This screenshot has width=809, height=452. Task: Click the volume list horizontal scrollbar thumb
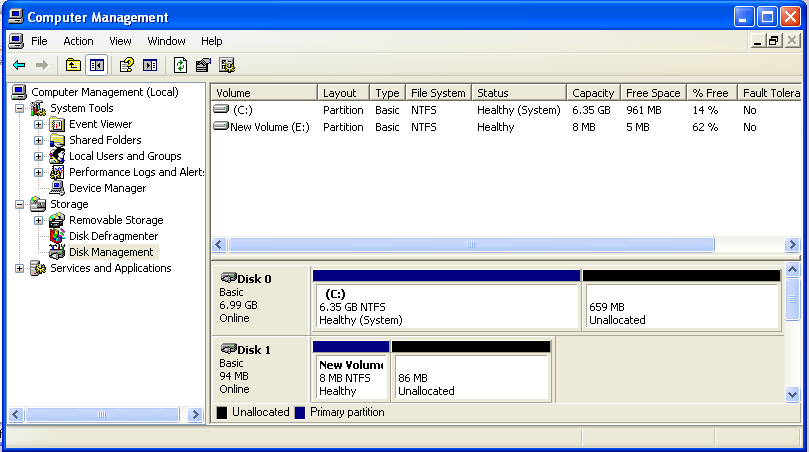coord(471,245)
